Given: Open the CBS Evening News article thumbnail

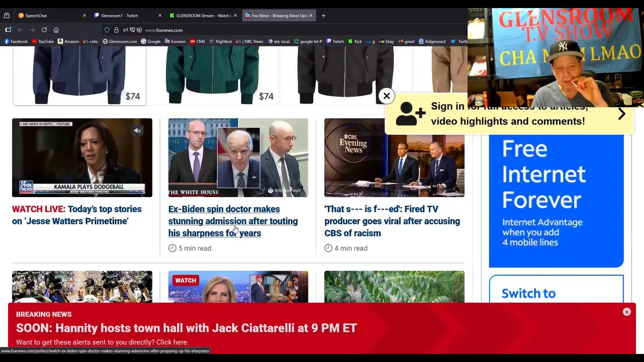Looking at the screenshot, I should pyautogui.click(x=394, y=157).
